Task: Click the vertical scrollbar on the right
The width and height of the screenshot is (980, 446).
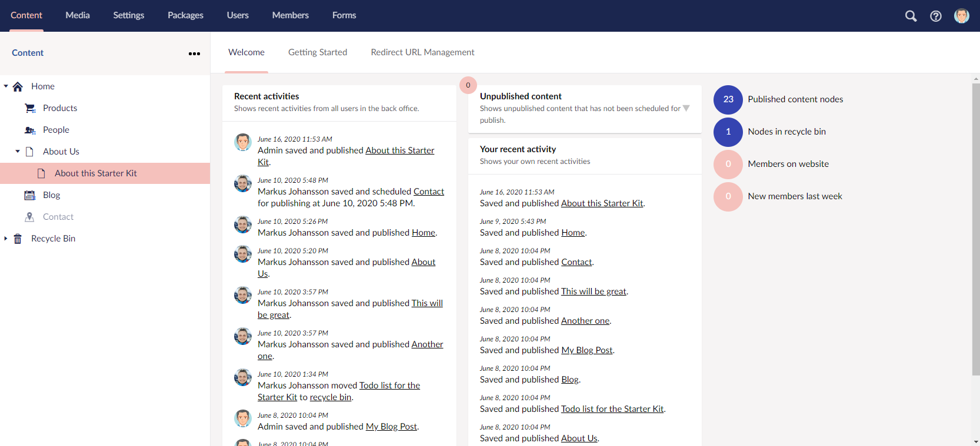Action: tap(976, 229)
